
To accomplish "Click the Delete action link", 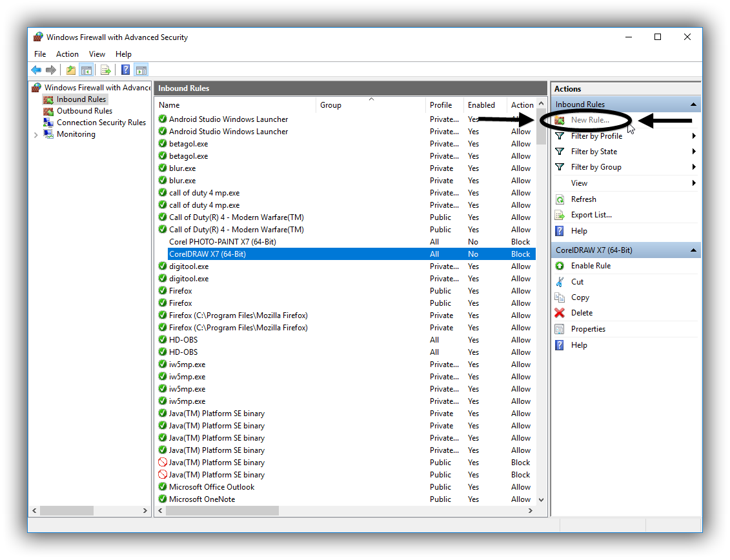I will (x=582, y=313).
